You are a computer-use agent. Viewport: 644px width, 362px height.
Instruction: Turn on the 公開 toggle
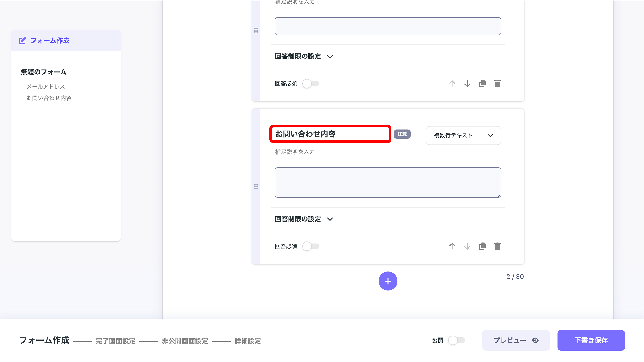(x=457, y=340)
